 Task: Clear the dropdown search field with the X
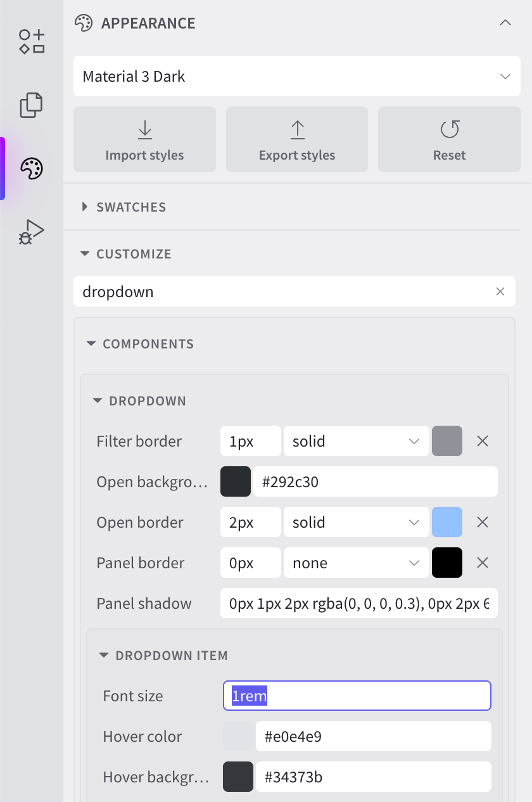click(500, 291)
